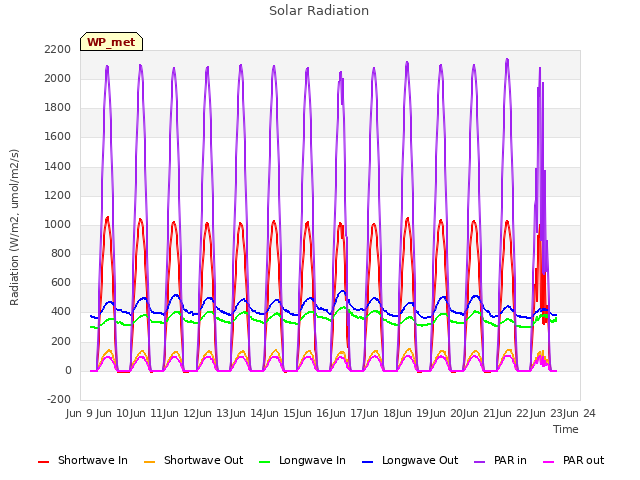This screenshot has height=480, width=640.
Task: Click the Jun 14 x-axis date label
Action: coord(247,413)
